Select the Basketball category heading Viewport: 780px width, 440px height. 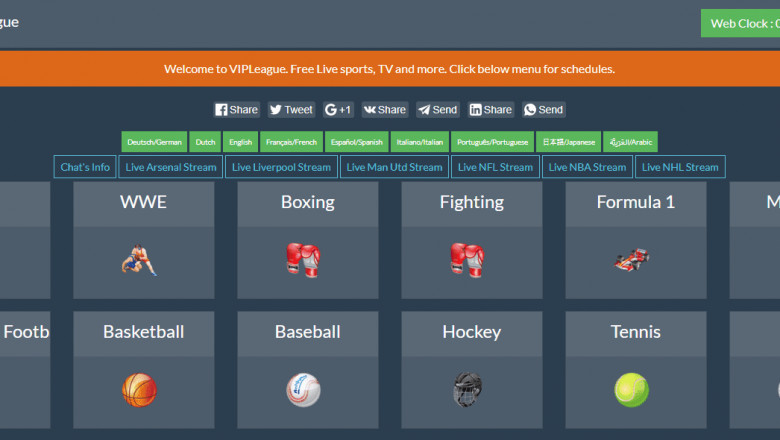coord(144,333)
